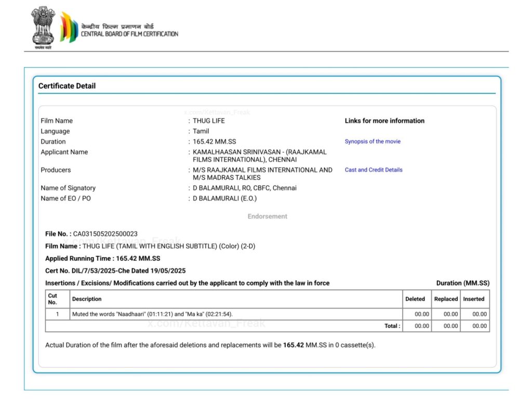Click the Tamil language value
Viewport: 532px width, 399px height.
point(201,131)
